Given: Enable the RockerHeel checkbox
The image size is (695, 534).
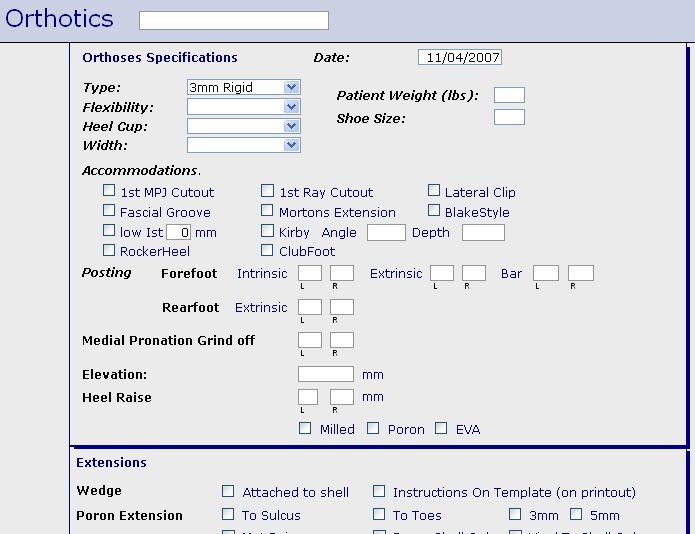Looking at the screenshot, I should coord(109,250).
